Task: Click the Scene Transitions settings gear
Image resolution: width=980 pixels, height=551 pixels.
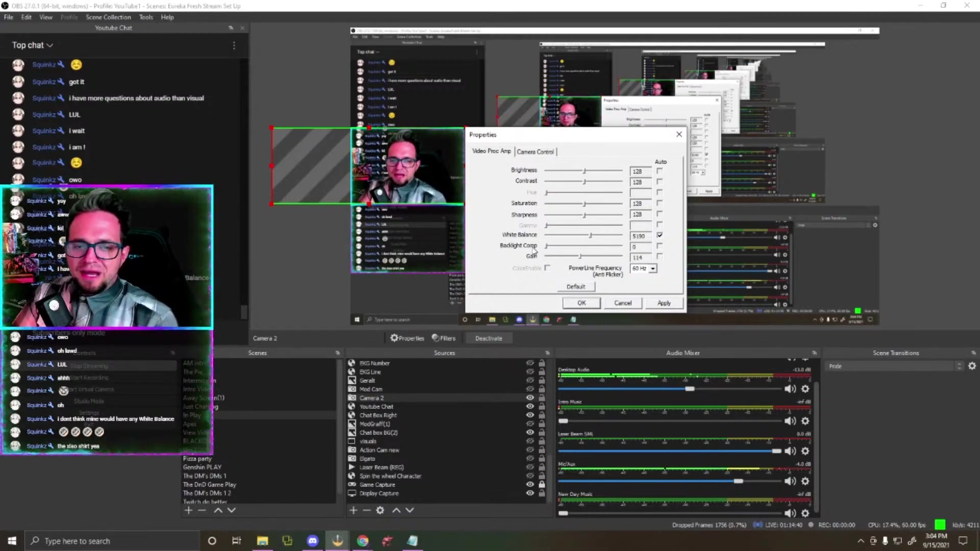Action: 972,366
